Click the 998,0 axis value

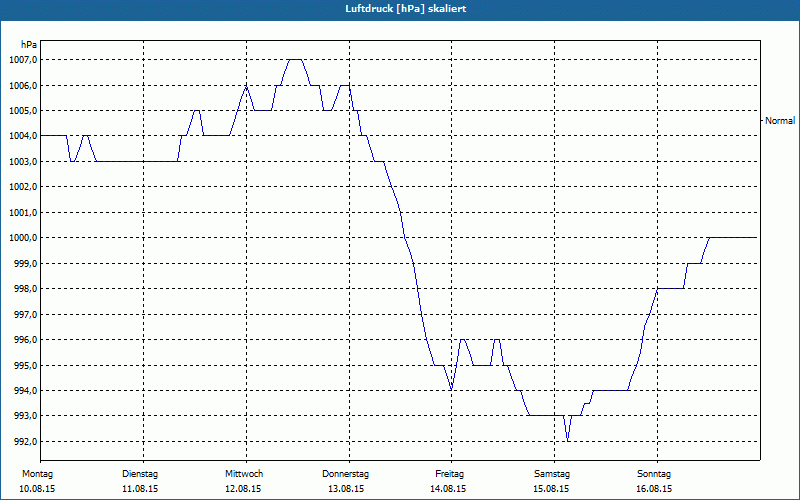click(25, 289)
